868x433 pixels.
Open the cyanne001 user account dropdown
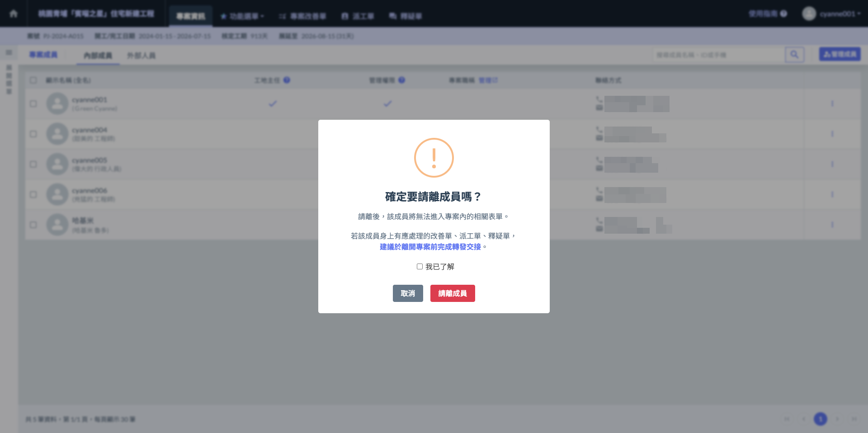tap(832, 14)
